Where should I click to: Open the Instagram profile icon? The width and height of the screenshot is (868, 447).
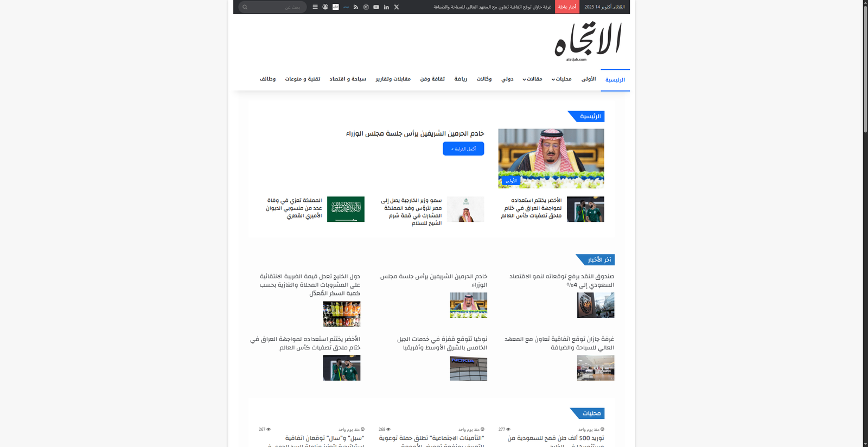click(366, 7)
